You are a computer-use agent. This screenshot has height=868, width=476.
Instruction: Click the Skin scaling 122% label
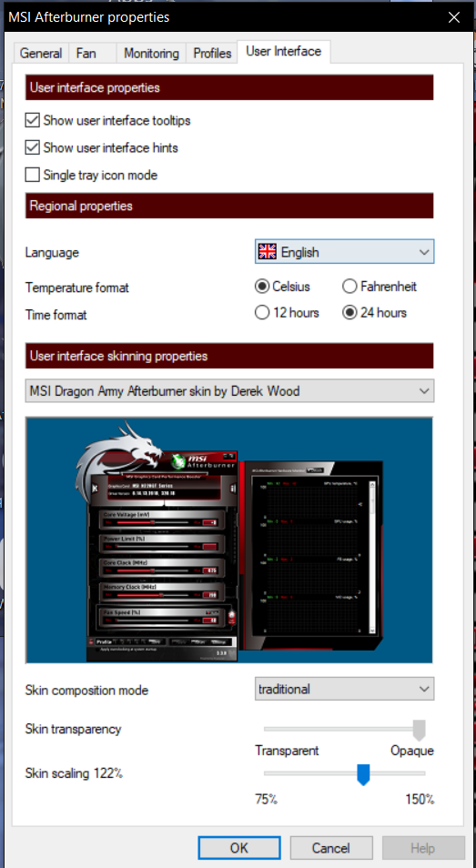coord(74,774)
